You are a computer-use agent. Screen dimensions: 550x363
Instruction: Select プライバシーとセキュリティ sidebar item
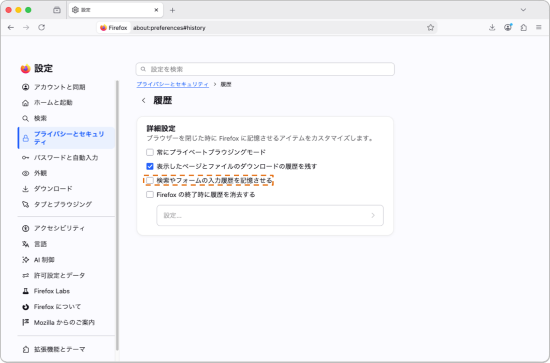coord(67,138)
